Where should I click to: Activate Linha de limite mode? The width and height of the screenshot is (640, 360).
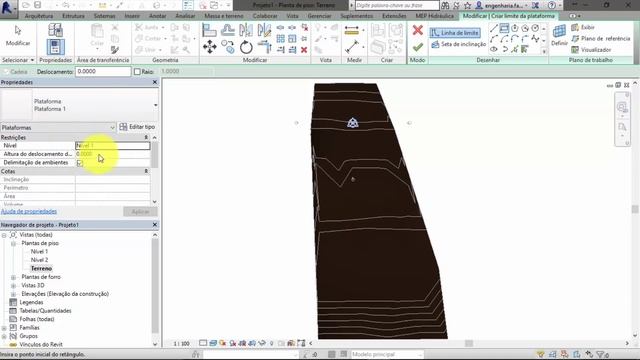tap(455, 33)
